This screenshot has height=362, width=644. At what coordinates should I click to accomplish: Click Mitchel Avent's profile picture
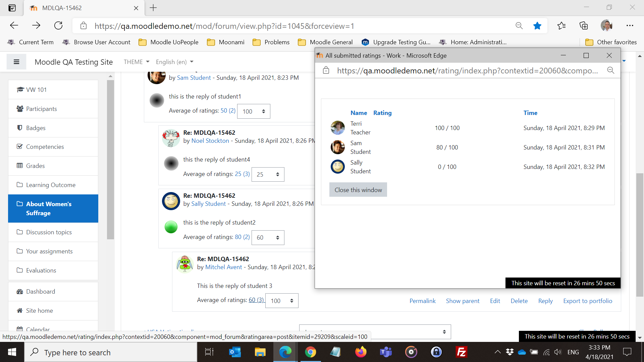tap(185, 264)
